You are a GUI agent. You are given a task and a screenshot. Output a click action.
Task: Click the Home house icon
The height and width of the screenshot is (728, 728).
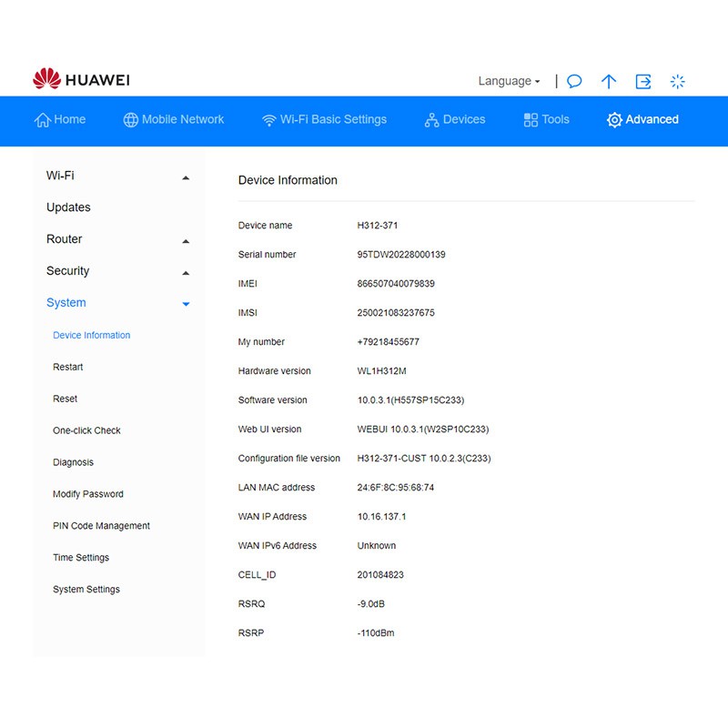tap(42, 120)
